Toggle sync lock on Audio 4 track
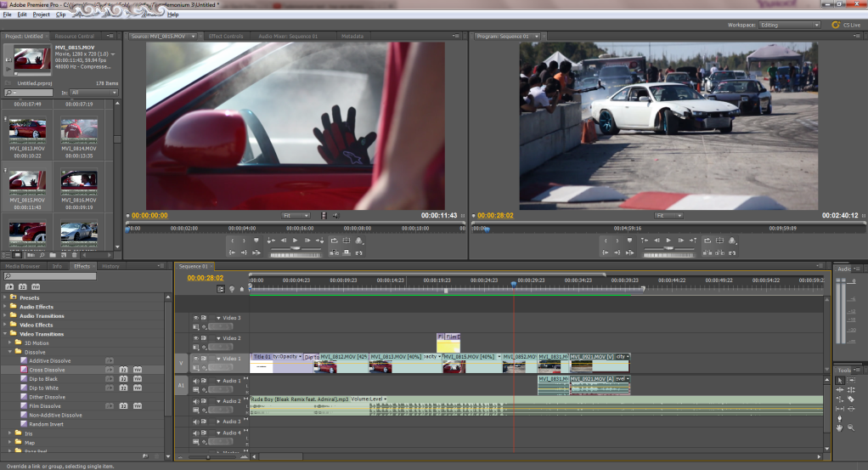Viewport: 868px width, 470px height. pyautogui.click(x=204, y=433)
